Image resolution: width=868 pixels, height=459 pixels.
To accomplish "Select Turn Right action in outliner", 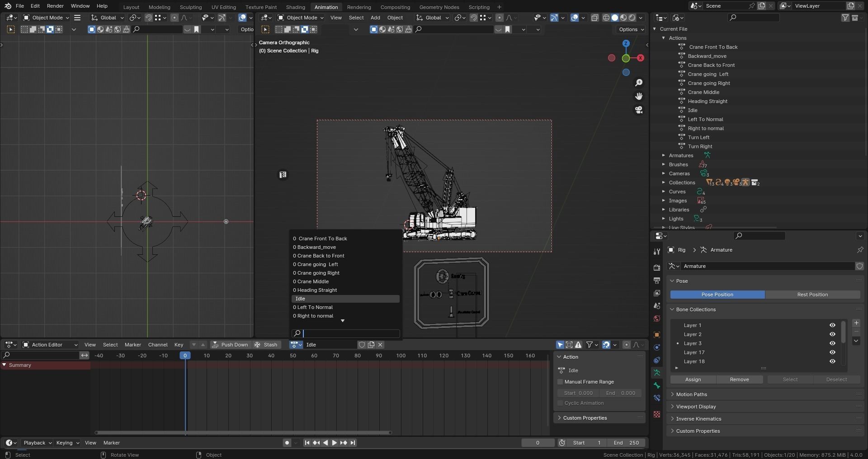I will click(x=700, y=146).
